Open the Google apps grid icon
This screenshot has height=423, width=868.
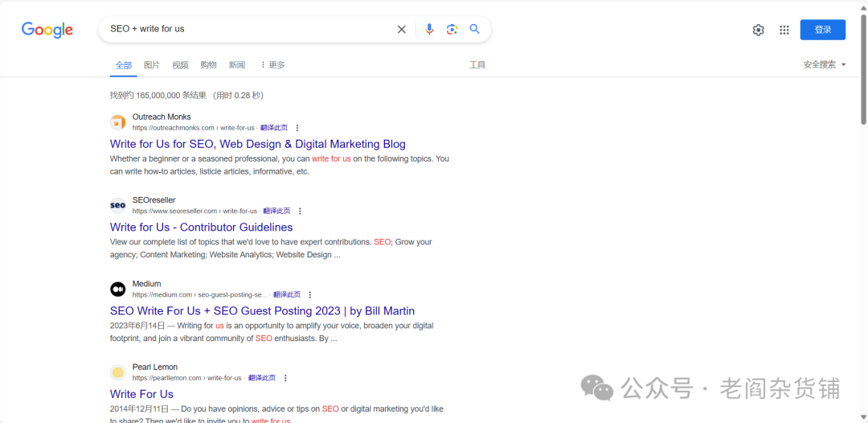point(784,30)
